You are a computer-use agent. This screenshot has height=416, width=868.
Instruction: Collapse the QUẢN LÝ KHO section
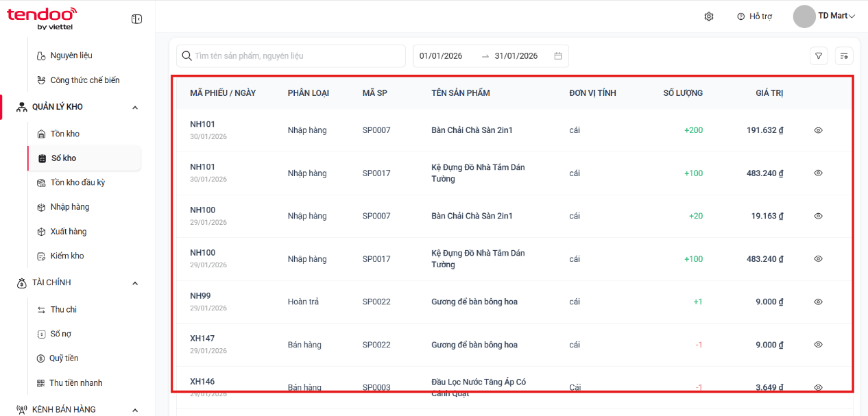pos(134,108)
